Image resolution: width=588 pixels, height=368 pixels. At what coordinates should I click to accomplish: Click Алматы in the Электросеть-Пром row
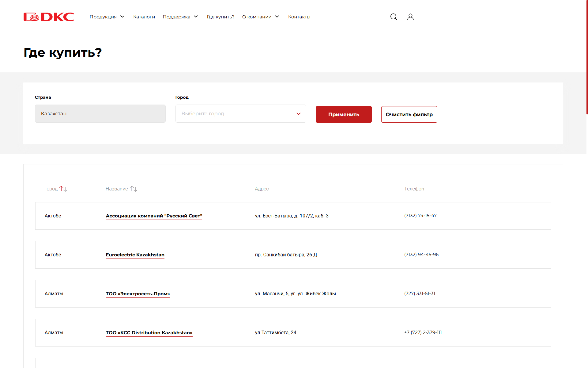(x=54, y=294)
